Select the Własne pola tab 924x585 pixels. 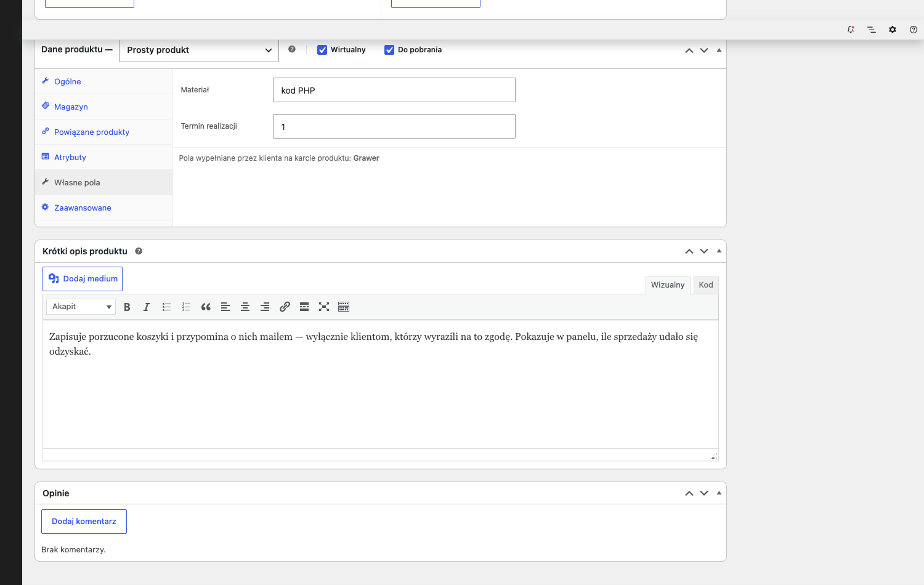[x=104, y=182]
